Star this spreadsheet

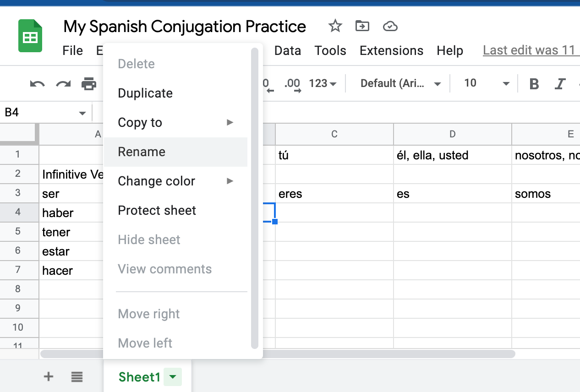coord(335,26)
